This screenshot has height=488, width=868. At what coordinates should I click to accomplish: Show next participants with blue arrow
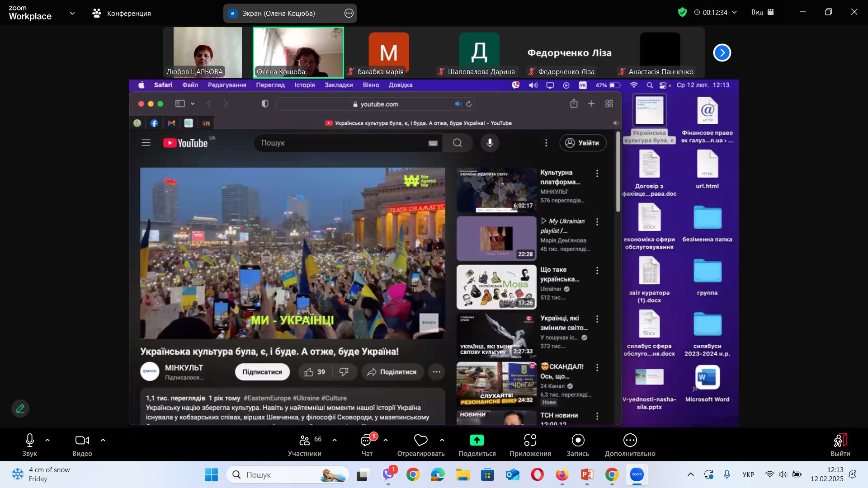(x=722, y=53)
